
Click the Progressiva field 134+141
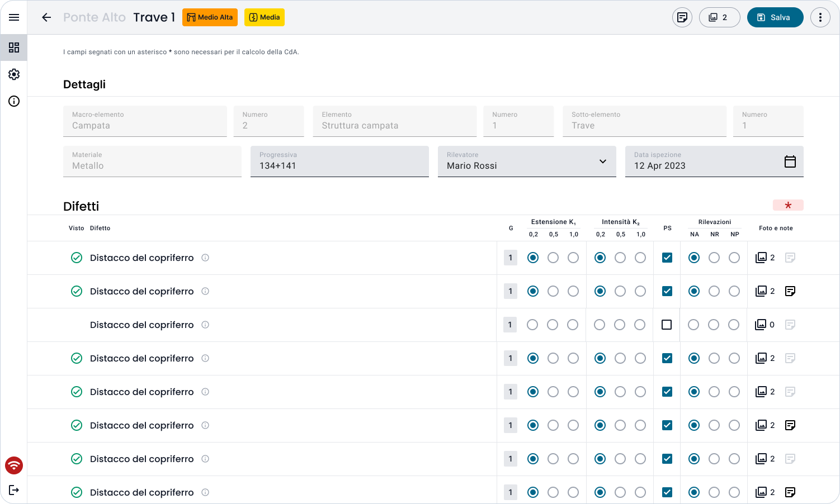click(x=339, y=161)
